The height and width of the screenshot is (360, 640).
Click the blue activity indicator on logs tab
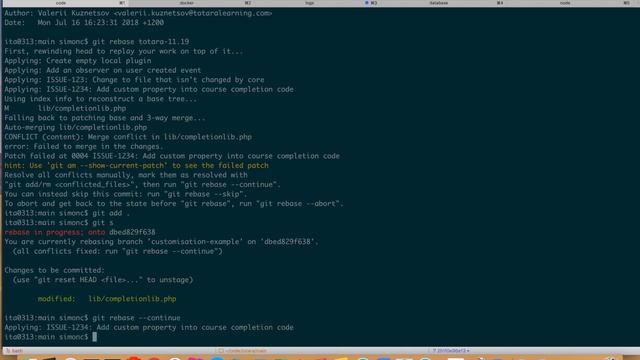pos(367,3)
